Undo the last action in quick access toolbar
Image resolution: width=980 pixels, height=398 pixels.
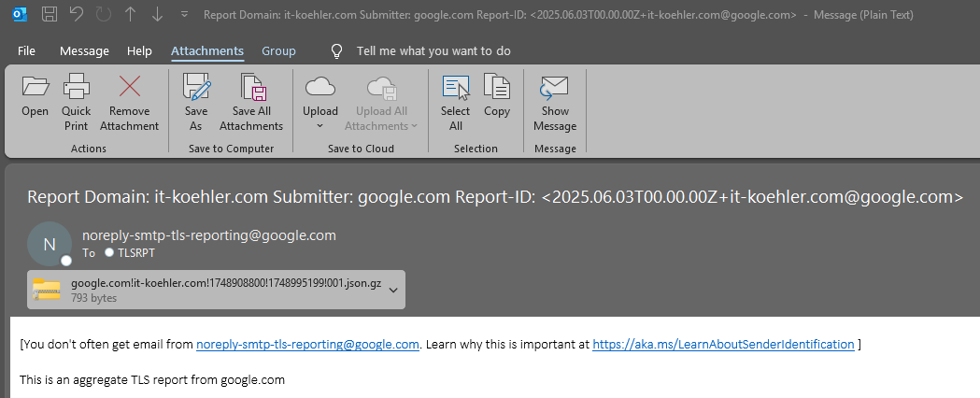[x=77, y=14]
